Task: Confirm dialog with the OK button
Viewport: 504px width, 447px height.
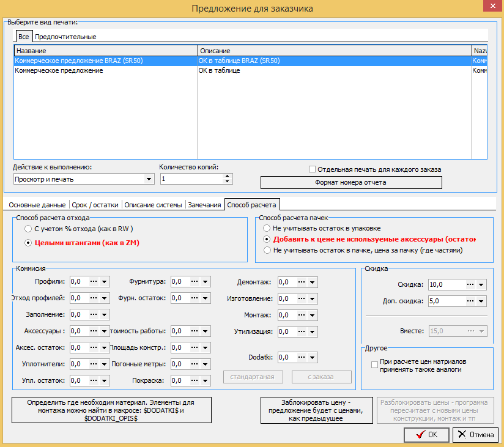Action: coord(426,435)
